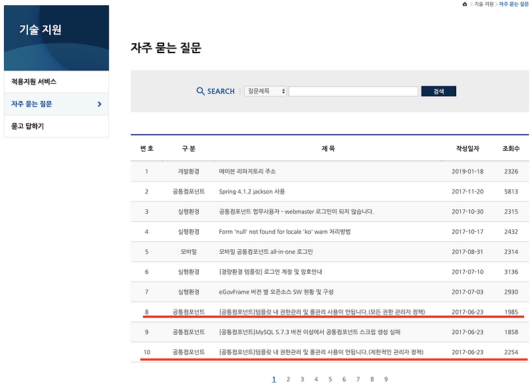Click the 조회수 column header
Viewport: 532px width, 392px height.
click(511, 149)
